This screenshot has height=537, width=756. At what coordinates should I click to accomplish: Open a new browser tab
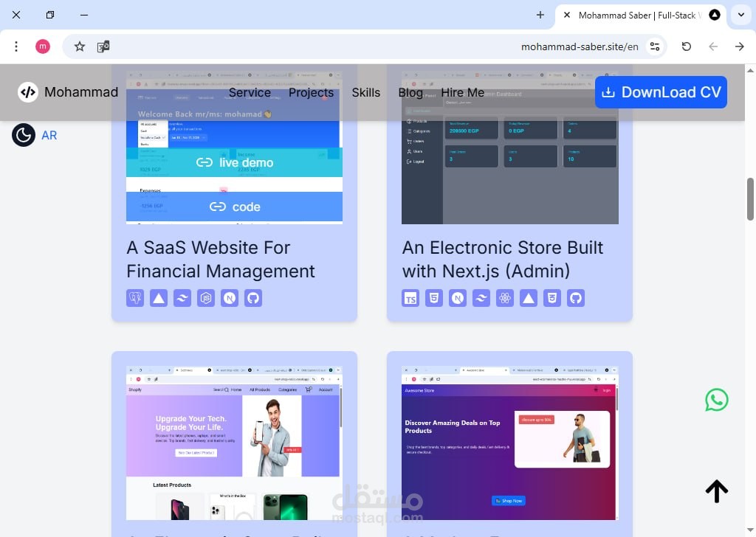tap(540, 15)
